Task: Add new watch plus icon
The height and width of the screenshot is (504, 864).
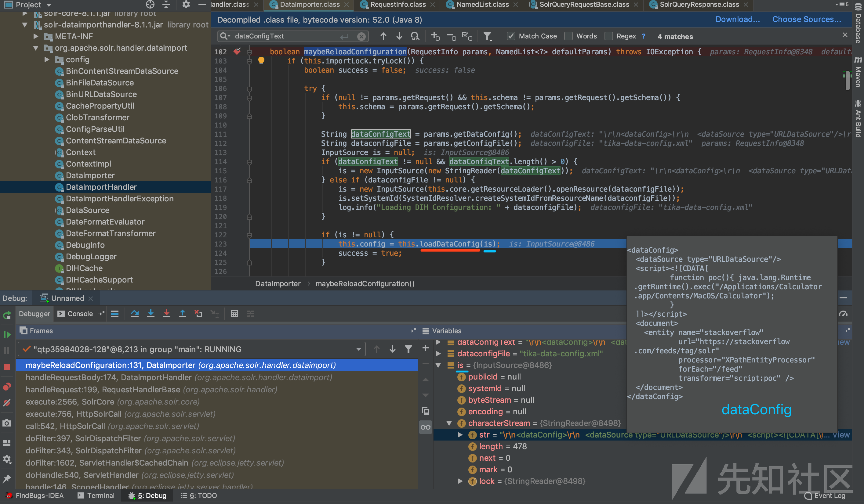Action: tap(426, 348)
